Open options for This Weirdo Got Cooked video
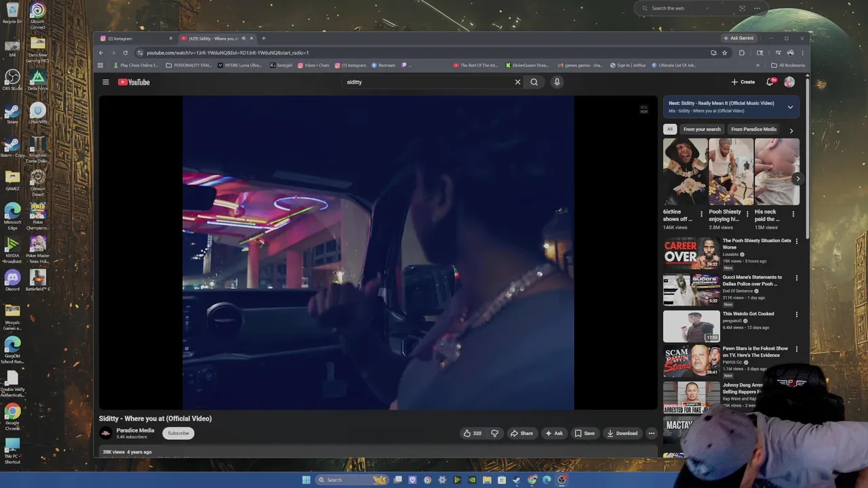Viewport: 868px width, 488px height. [x=796, y=314]
